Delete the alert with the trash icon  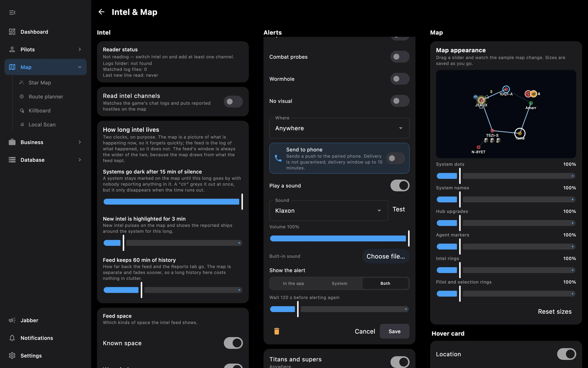coord(277,331)
